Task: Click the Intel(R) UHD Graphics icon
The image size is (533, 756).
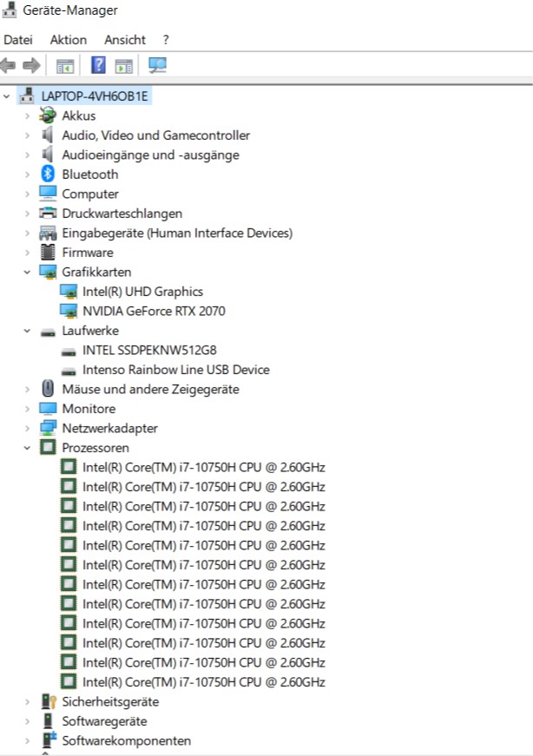Action: pyautogui.click(x=68, y=292)
